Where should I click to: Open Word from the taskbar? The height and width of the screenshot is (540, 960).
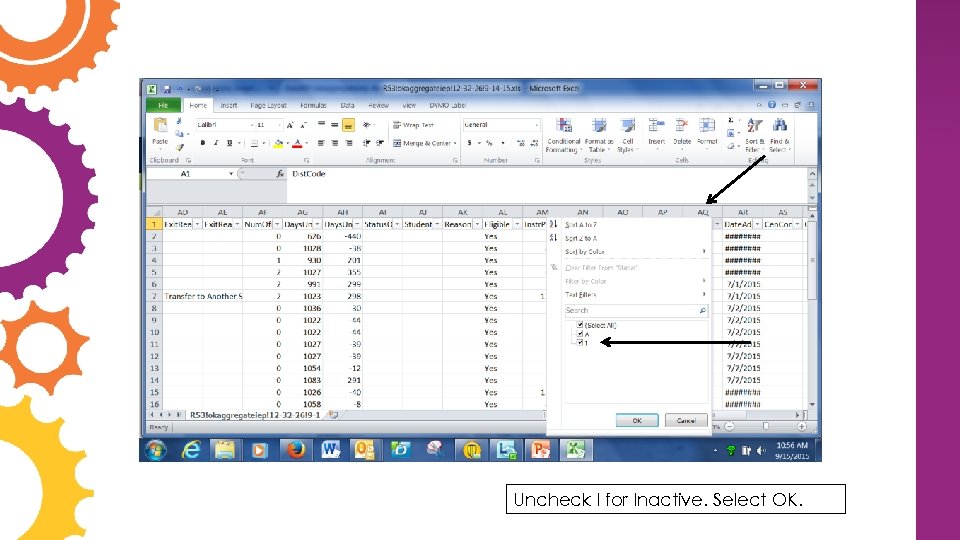coord(331,450)
